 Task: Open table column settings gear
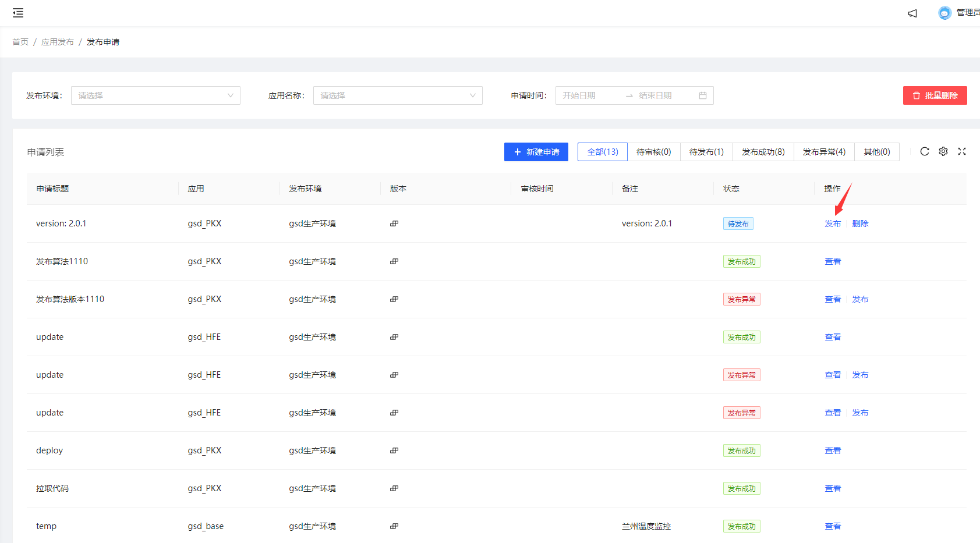click(943, 151)
